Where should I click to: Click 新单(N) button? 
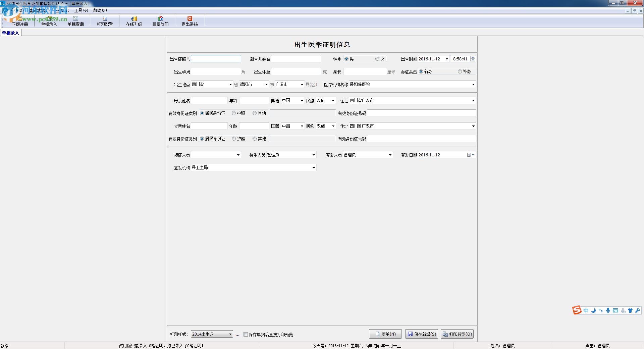coord(385,334)
